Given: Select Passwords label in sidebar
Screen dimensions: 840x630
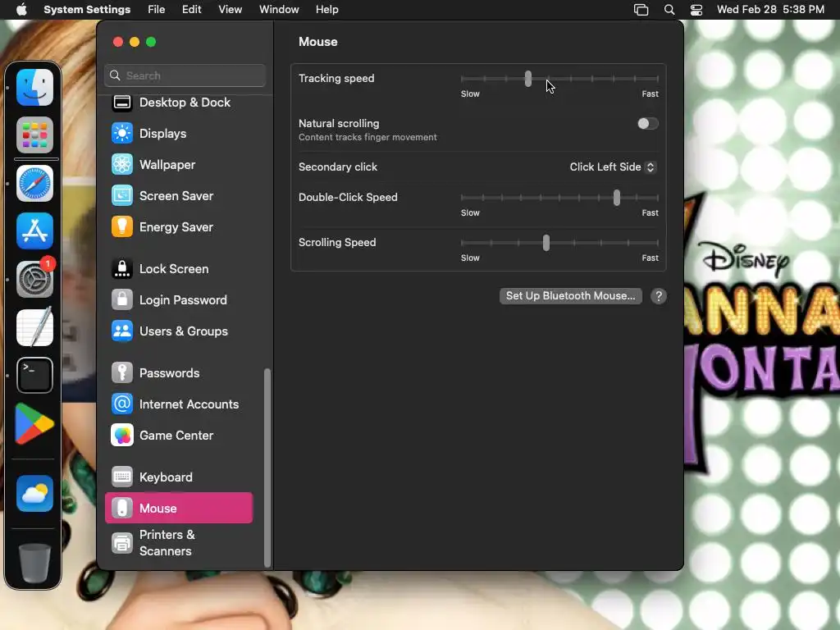Looking at the screenshot, I should pyautogui.click(x=169, y=373).
